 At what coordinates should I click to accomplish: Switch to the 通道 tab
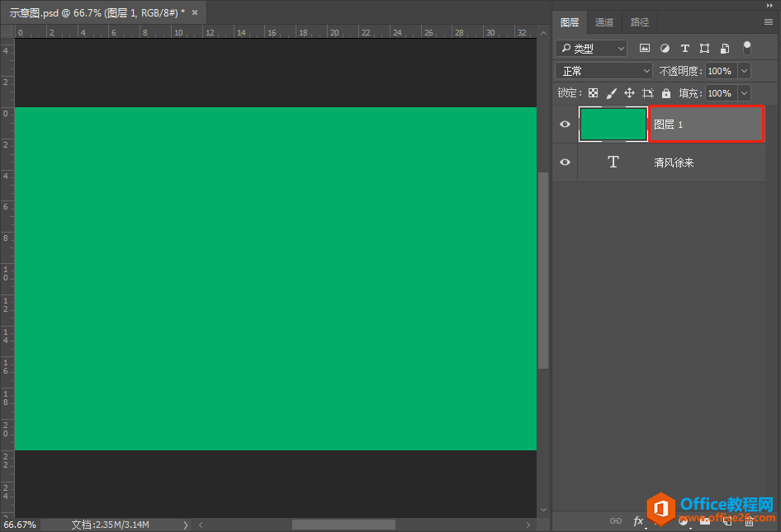(604, 22)
